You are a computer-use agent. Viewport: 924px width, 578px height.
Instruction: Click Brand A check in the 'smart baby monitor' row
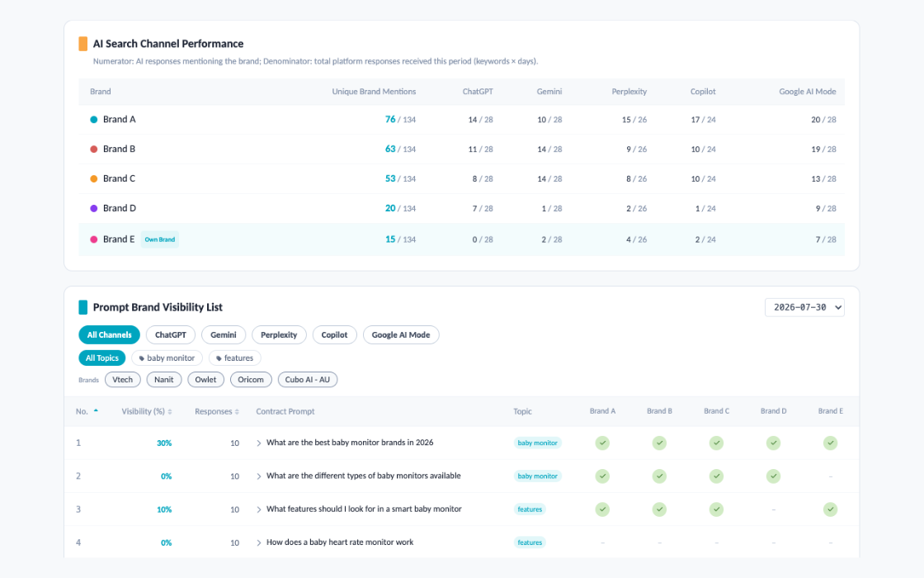click(x=602, y=509)
